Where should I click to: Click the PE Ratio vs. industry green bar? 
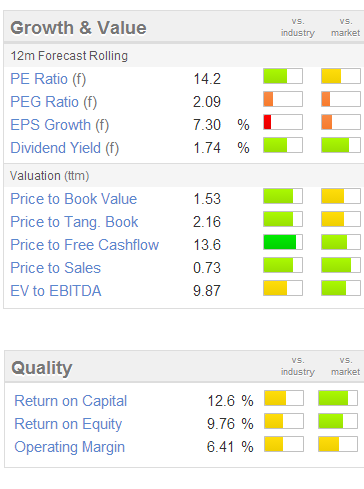click(x=283, y=76)
